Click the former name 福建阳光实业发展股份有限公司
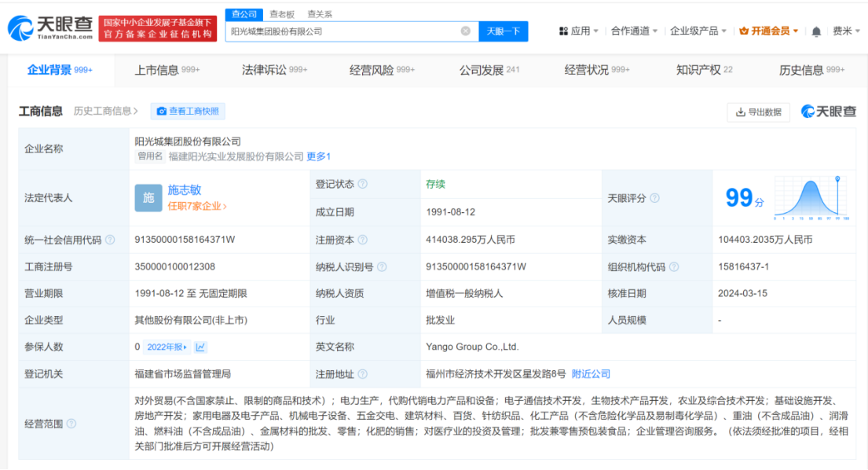This screenshot has width=868, height=470. (236, 156)
